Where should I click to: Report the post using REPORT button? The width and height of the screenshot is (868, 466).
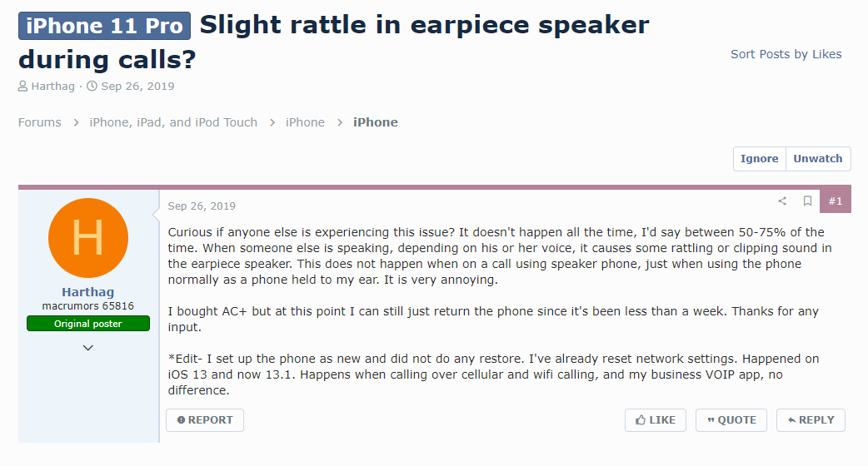(205, 420)
